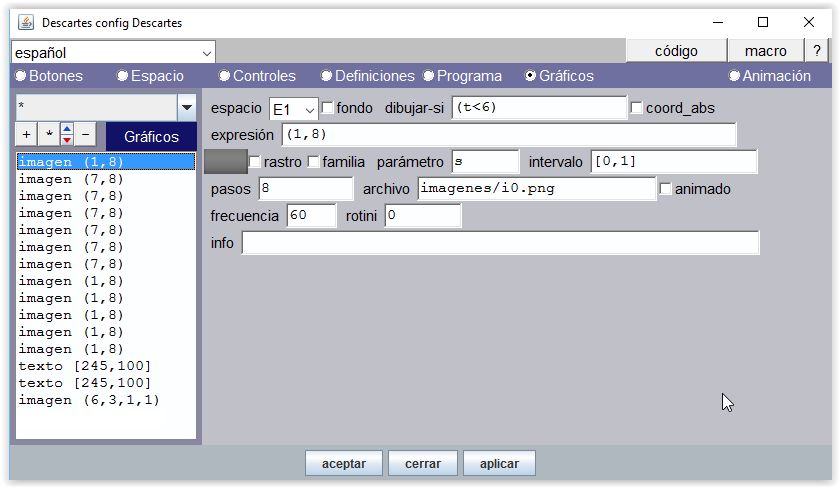This screenshot has height=488, width=840.
Task: Switch to the Controles section
Action: (226, 76)
